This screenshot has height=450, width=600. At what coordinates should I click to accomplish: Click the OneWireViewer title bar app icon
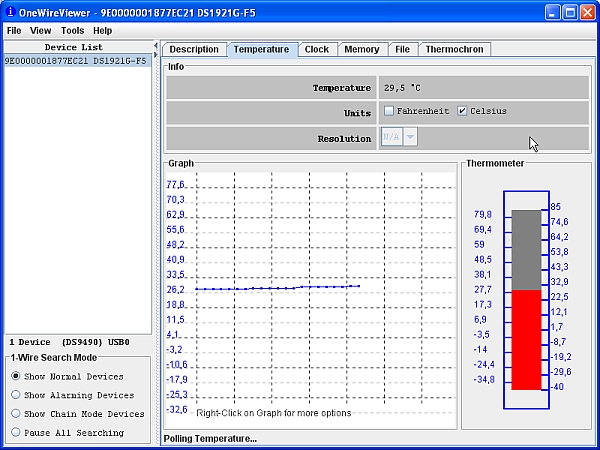(x=10, y=11)
